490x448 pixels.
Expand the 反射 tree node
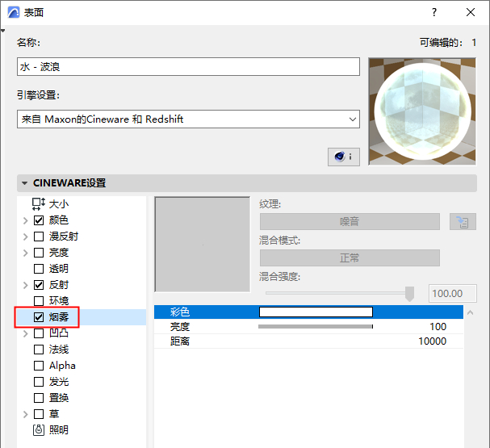(26, 285)
